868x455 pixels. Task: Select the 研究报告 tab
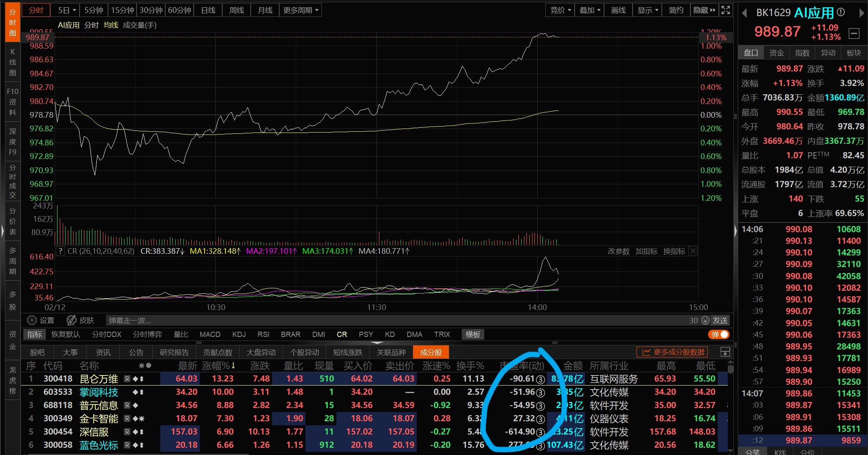(174, 352)
